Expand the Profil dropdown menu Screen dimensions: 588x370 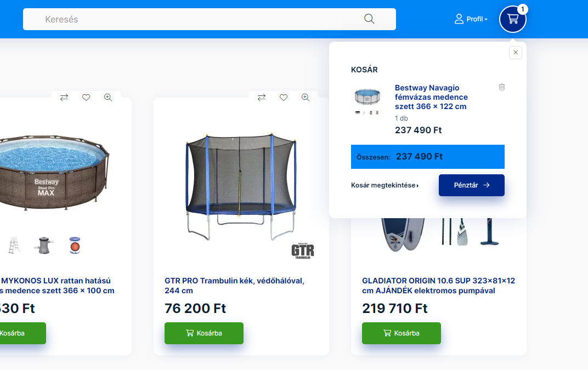471,19
